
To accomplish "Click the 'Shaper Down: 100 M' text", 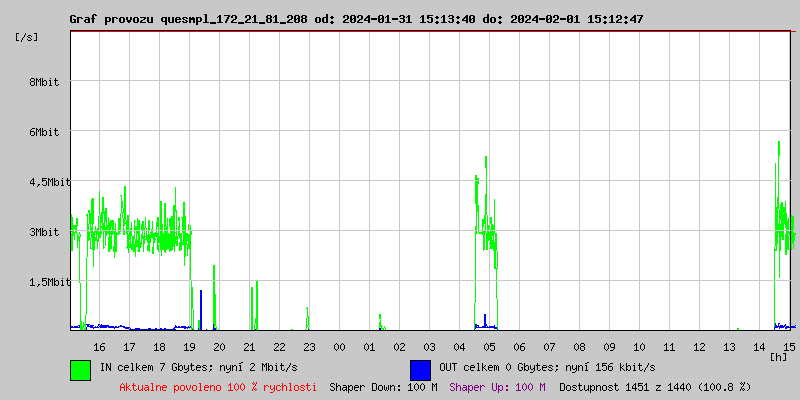I will pyautogui.click(x=383, y=387).
